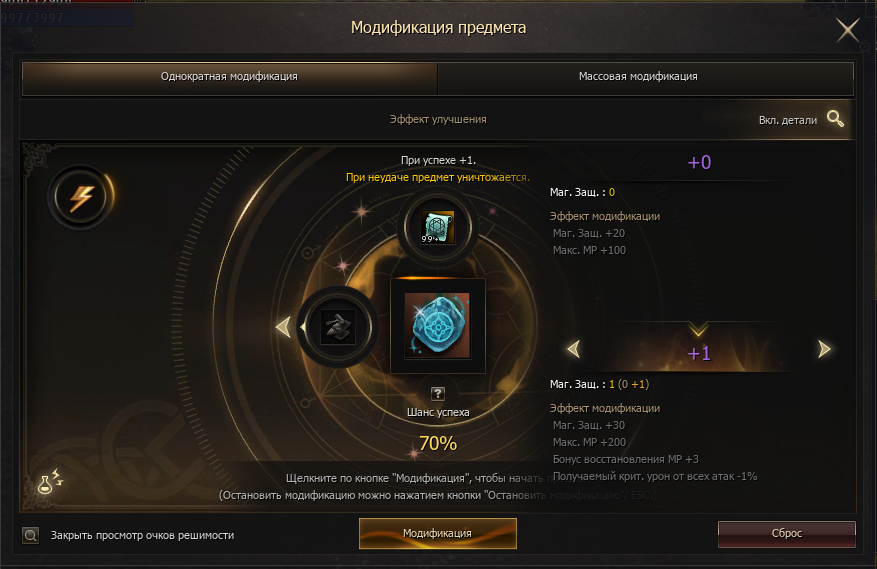The width and height of the screenshot is (877, 569).
Task: Click the Сброс reset button
Action: click(786, 534)
